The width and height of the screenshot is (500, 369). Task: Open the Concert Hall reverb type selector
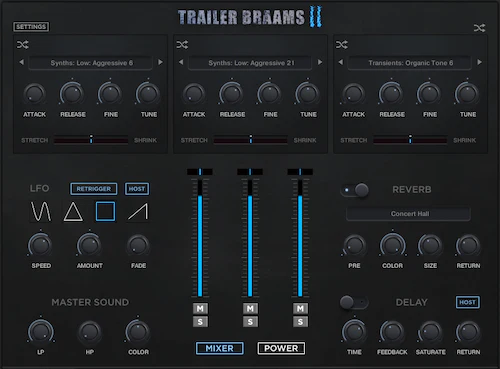point(409,214)
